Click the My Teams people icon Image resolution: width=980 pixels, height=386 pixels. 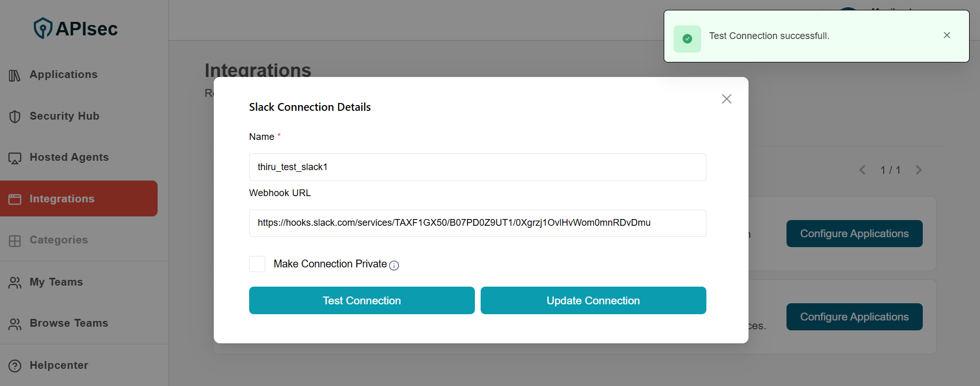point(15,282)
